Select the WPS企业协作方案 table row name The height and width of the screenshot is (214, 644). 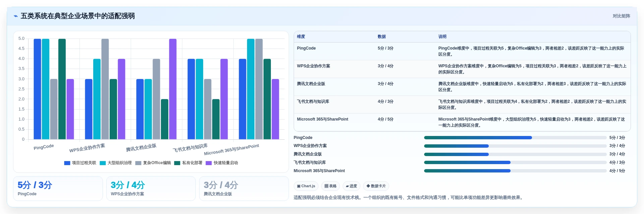(x=313, y=66)
